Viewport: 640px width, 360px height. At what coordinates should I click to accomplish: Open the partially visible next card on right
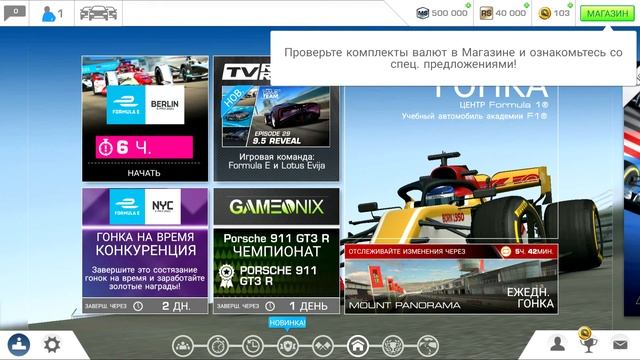coord(632,196)
